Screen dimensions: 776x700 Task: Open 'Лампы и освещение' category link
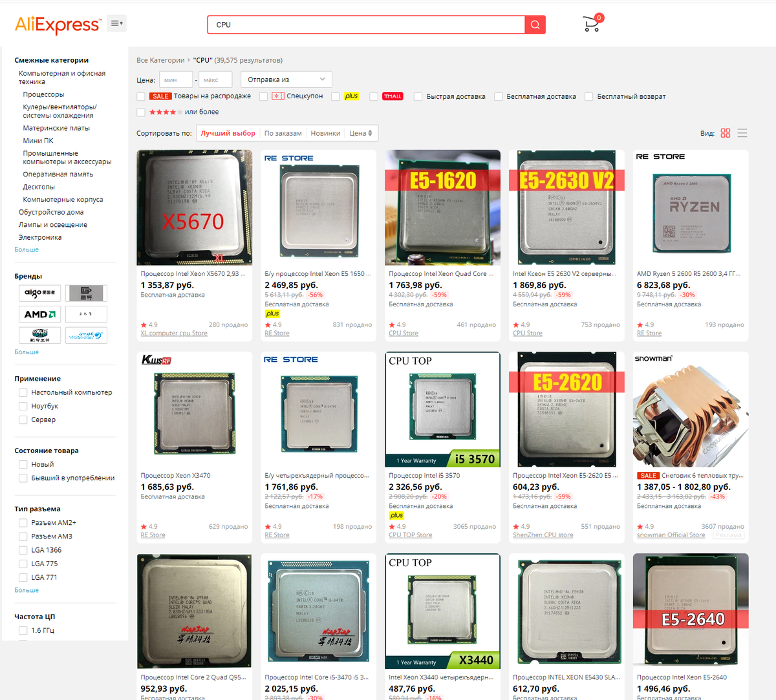pos(53,224)
